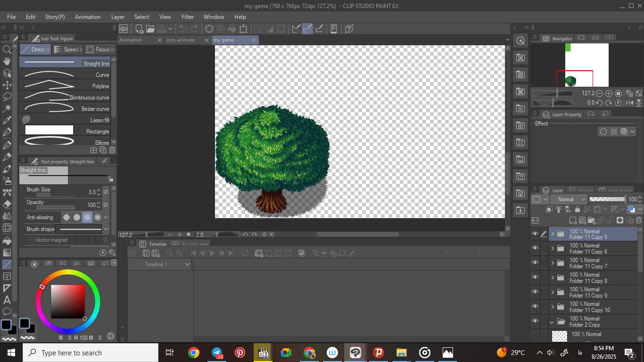The height and width of the screenshot is (362, 644).
Task: Delete layer using the trash icon
Action: click(639, 220)
